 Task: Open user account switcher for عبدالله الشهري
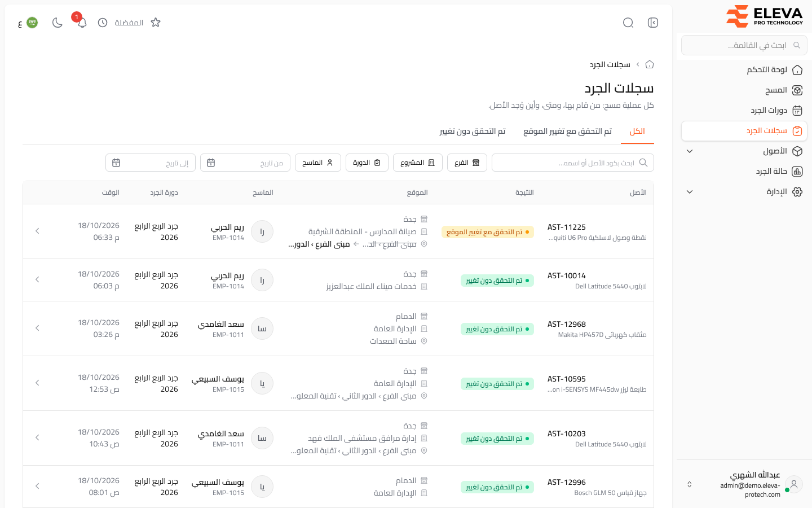(x=744, y=484)
